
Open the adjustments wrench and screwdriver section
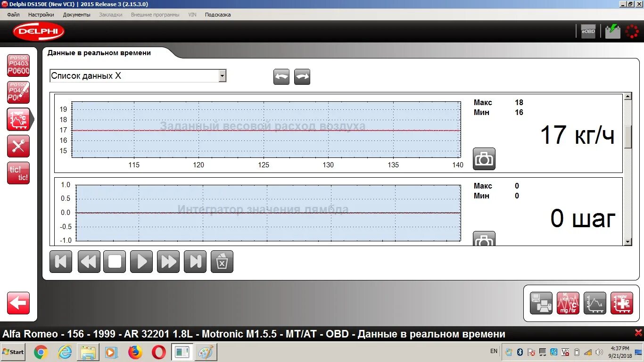[18, 146]
